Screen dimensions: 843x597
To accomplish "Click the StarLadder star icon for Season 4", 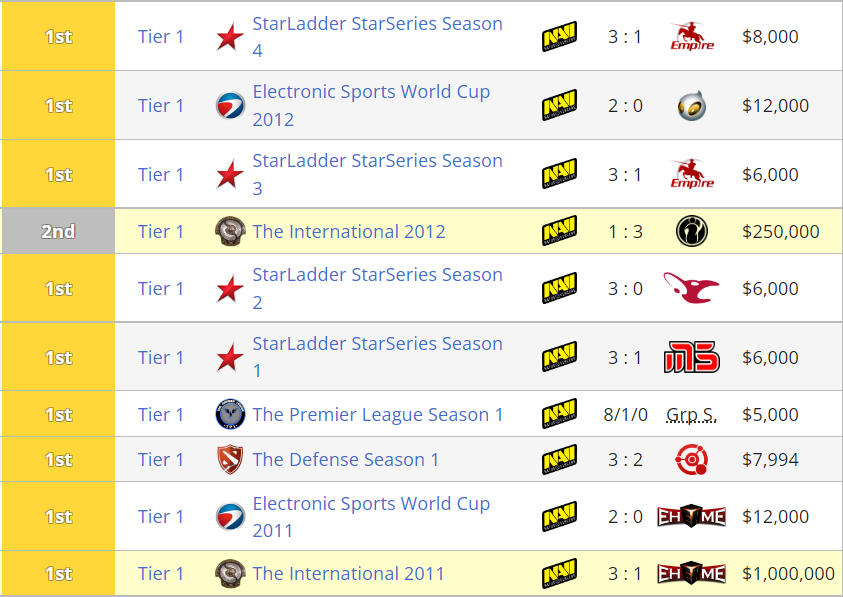I will (230, 37).
